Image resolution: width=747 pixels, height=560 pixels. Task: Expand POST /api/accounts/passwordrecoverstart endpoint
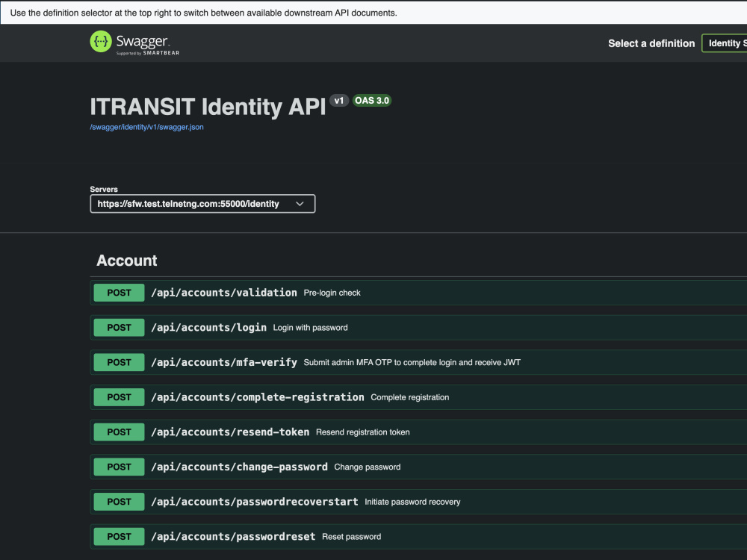418,502
